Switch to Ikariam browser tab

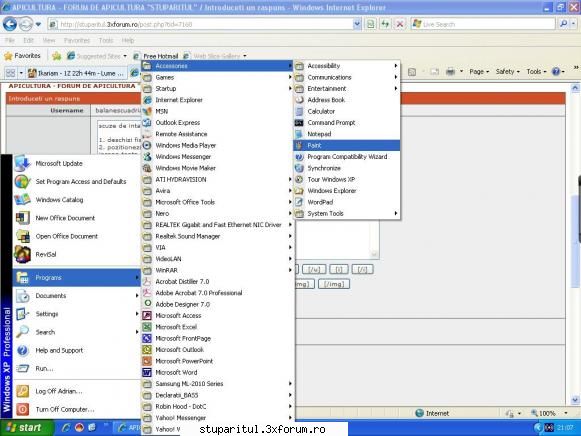(76, 73)
